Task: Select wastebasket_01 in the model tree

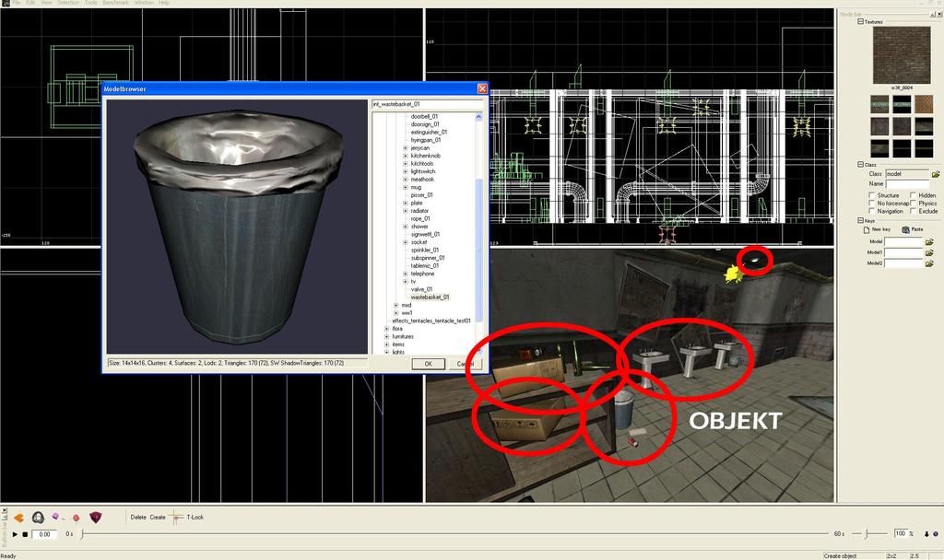Action: pyautogui.click(x=430, y=297)
